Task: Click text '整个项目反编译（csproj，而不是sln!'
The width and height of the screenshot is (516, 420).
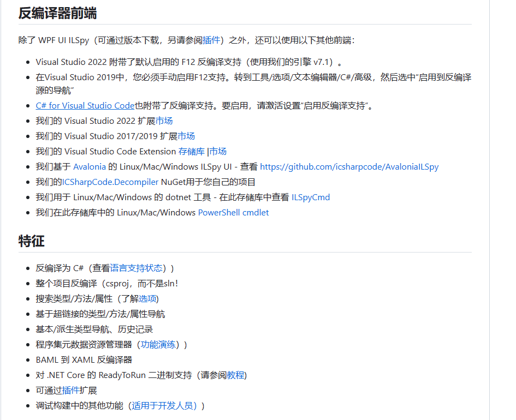Action: point(107,284)
